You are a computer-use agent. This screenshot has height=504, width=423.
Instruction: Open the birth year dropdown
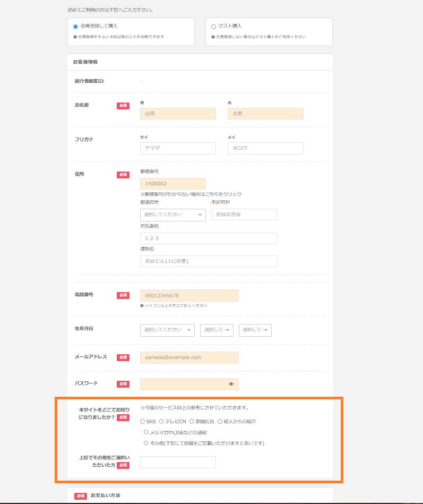point(167,330)
